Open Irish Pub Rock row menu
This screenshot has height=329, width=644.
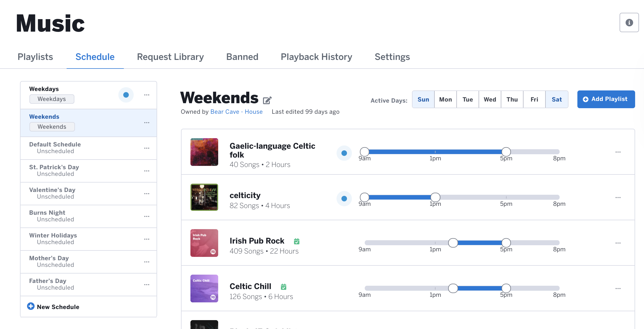click(x=618, y=243)
